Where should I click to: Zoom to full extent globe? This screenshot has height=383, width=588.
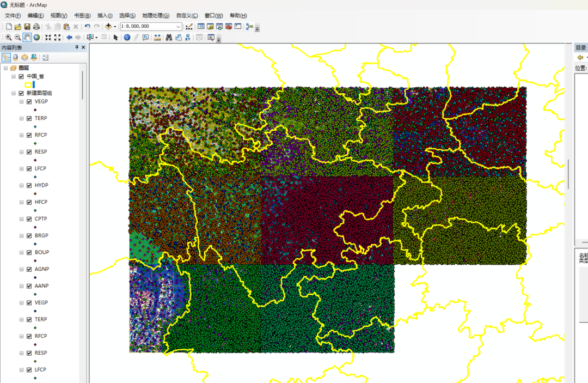36,37
